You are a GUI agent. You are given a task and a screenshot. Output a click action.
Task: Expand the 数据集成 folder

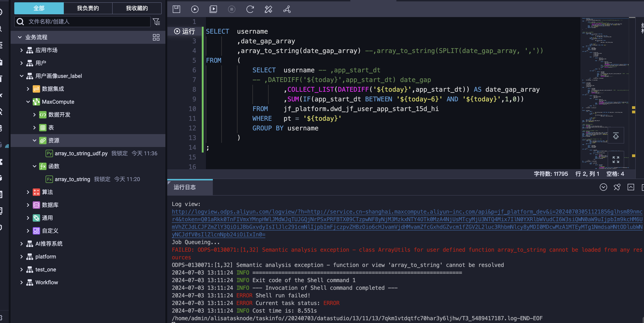(x=28, y=89)
